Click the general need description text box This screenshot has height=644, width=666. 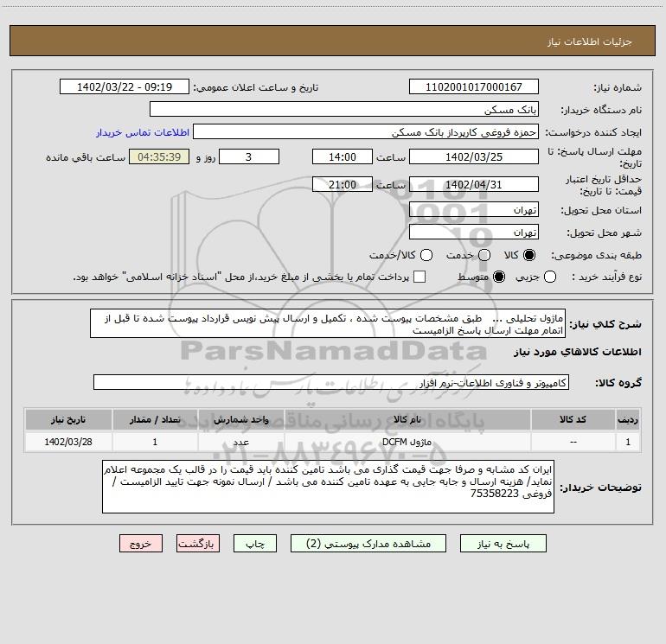(328, 324)
